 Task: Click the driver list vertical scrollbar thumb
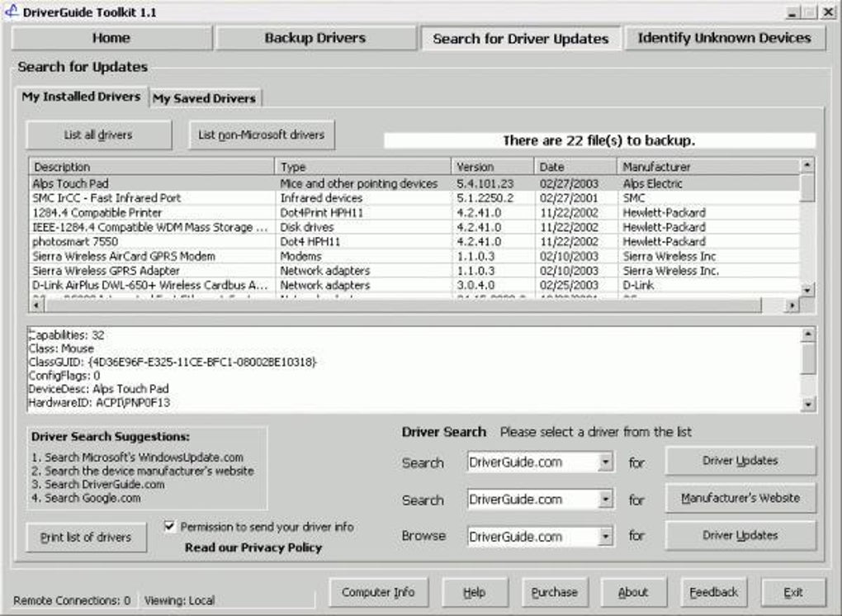807,187
